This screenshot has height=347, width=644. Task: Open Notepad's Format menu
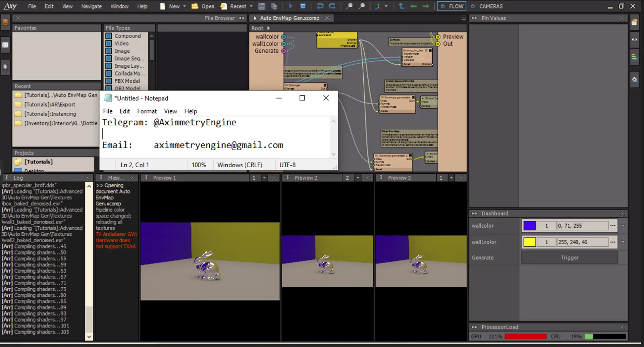[147, 111]
